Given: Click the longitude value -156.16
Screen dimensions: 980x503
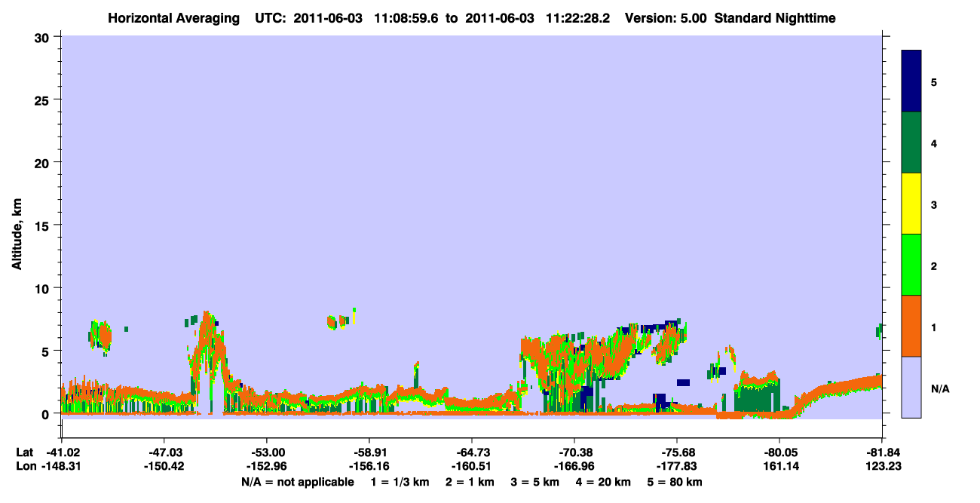Looking at the screenshot, I should click(x=369, y=467).
